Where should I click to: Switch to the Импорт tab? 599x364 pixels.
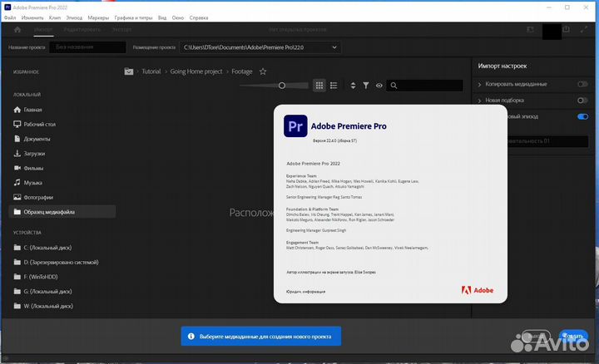click(43, 30)
